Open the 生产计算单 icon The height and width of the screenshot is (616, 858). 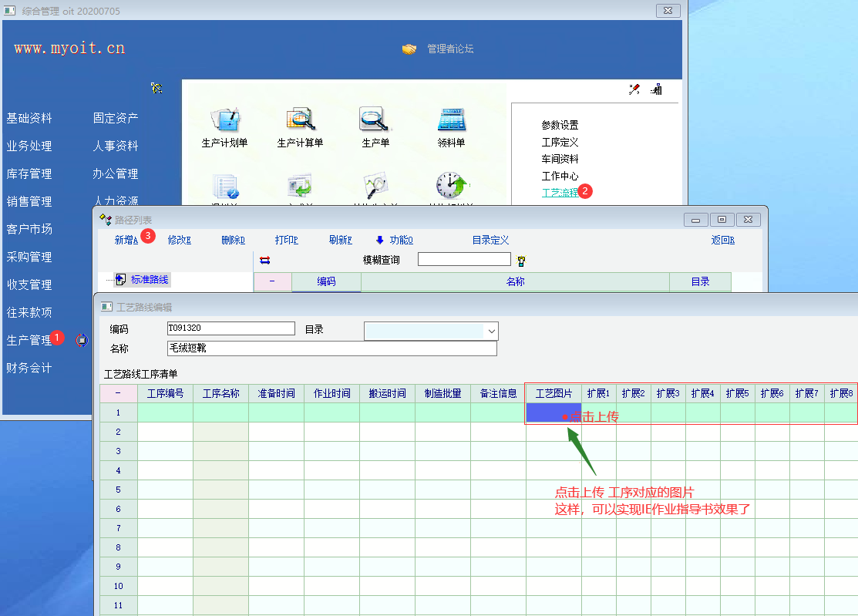coord(300,120)
